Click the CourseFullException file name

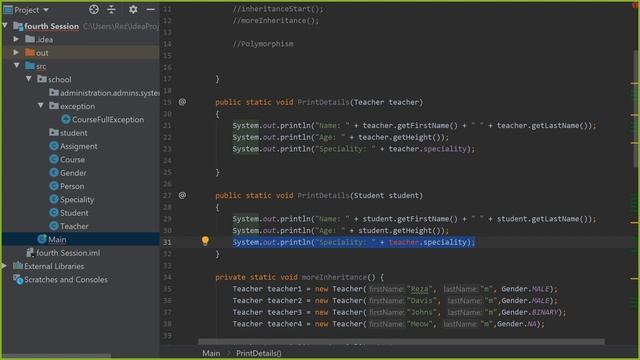(108, 120)
